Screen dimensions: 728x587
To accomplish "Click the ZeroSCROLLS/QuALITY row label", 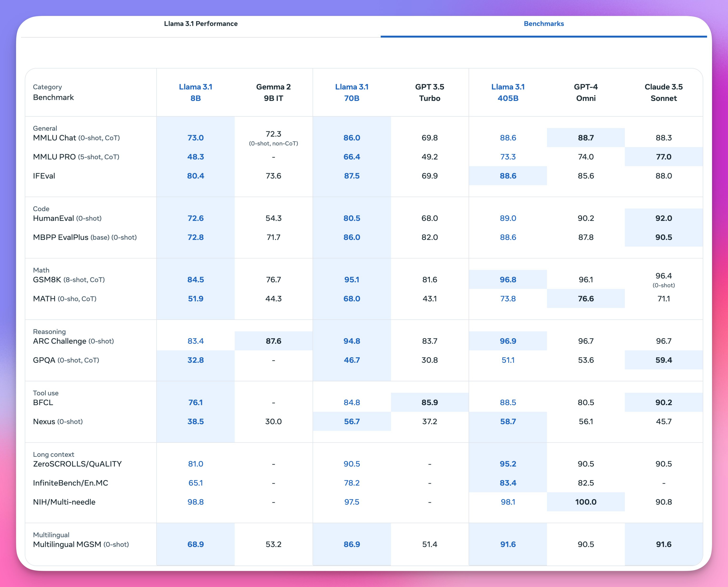I will click(77, 464).
